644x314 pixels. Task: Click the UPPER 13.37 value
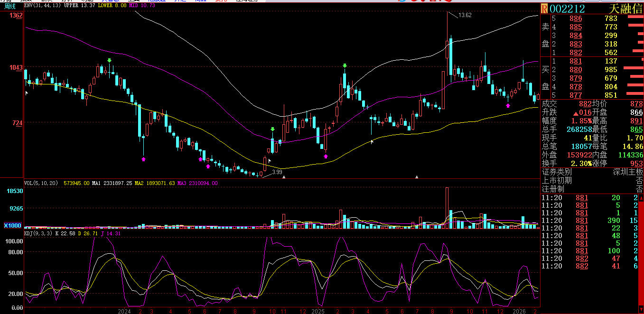[79, 5]
